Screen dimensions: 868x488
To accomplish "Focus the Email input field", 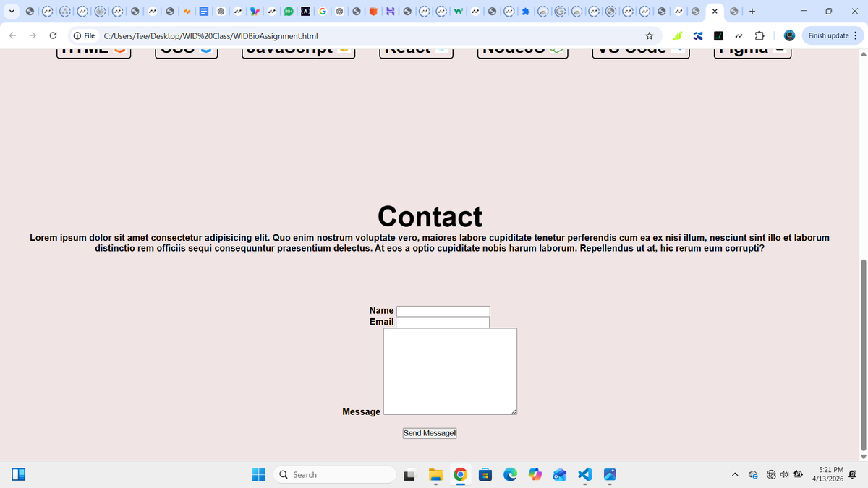I will click(443, 322).
